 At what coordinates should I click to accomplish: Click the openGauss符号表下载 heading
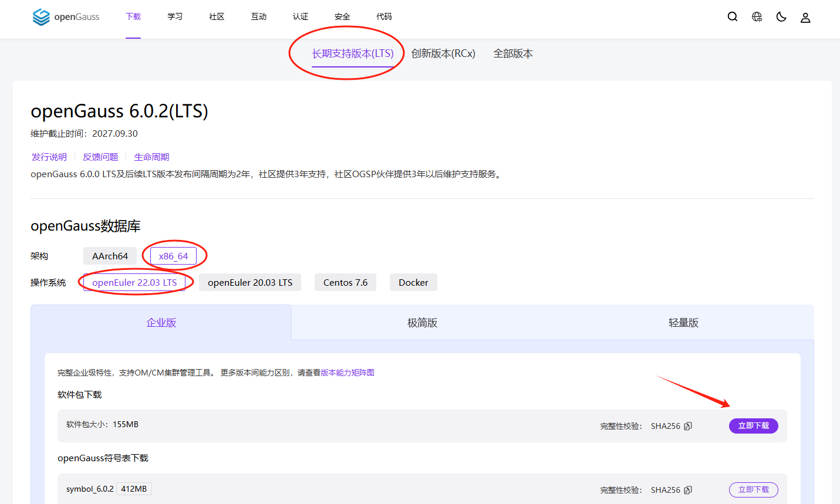coord(103,458)
